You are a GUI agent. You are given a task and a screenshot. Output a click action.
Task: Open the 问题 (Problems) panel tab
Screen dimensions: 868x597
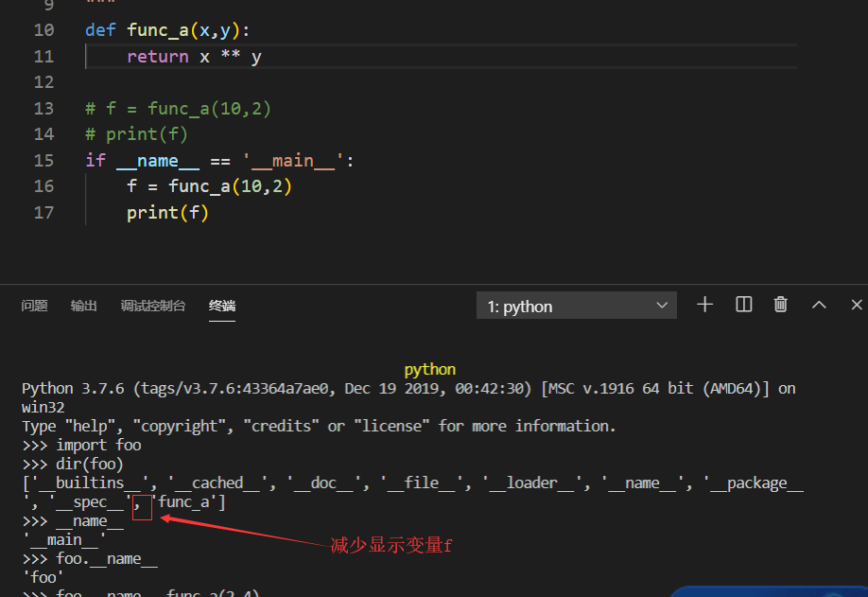pyautogui.click(x=34, y=306)
